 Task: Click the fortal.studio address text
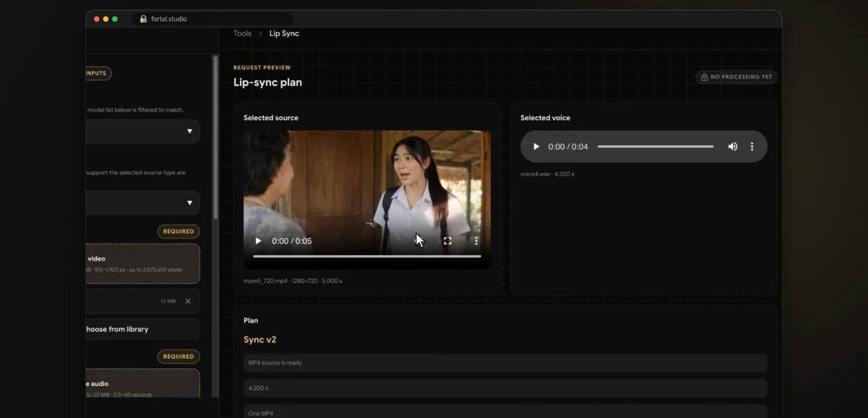click(x=169, y=19)
